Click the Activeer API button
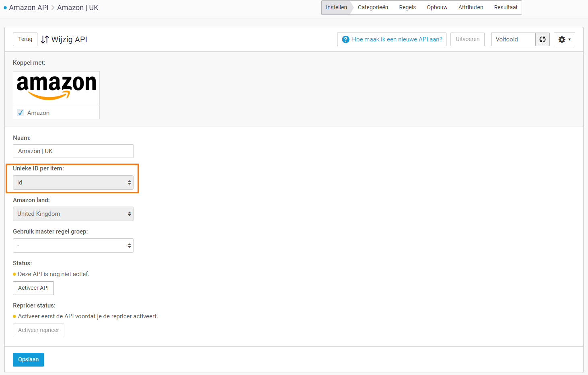 coord(33,288)
